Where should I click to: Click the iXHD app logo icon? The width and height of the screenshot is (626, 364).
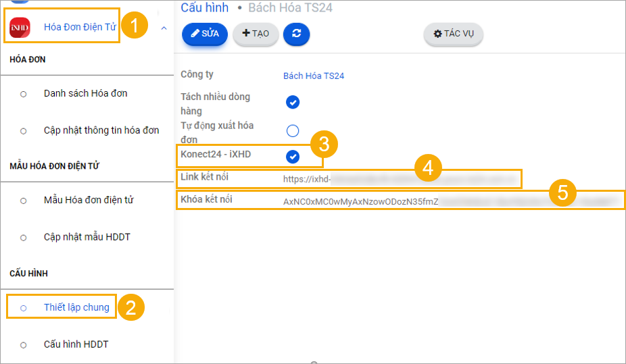(x=20, y=28)
